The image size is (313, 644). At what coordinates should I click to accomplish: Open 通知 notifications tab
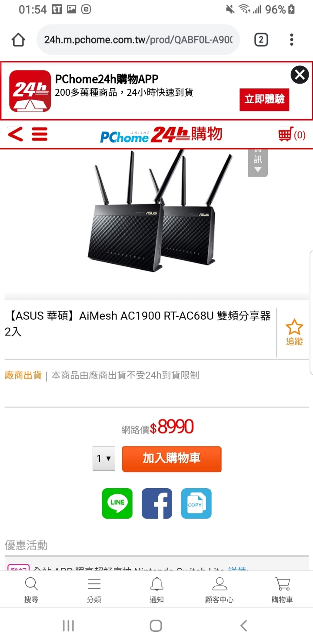pos(156,590)
